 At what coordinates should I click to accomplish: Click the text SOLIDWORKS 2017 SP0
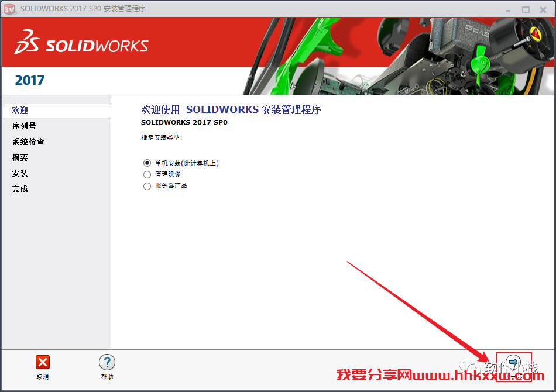pos(184,122)
